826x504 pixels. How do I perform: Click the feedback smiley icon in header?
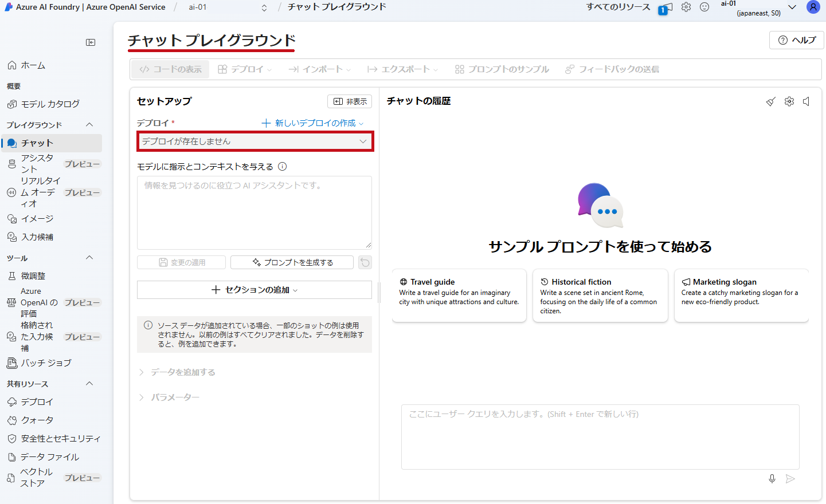click(x=704, y=7)
